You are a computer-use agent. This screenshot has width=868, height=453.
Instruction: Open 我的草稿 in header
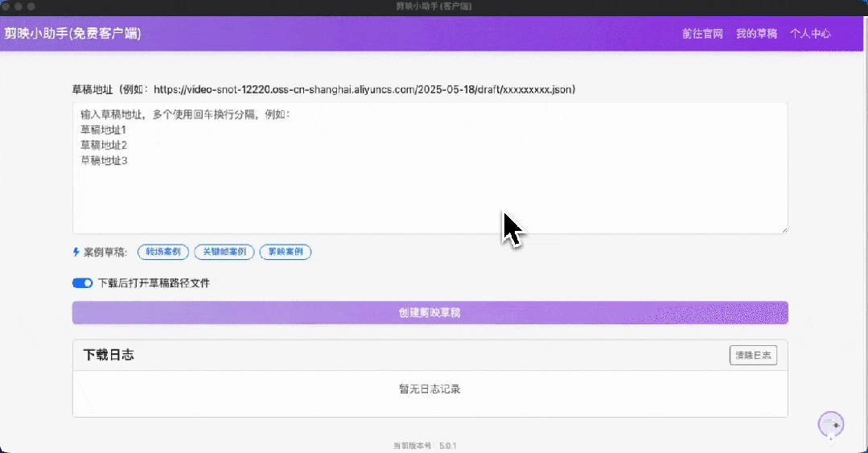pyautogui.click(x=756, y=34)
